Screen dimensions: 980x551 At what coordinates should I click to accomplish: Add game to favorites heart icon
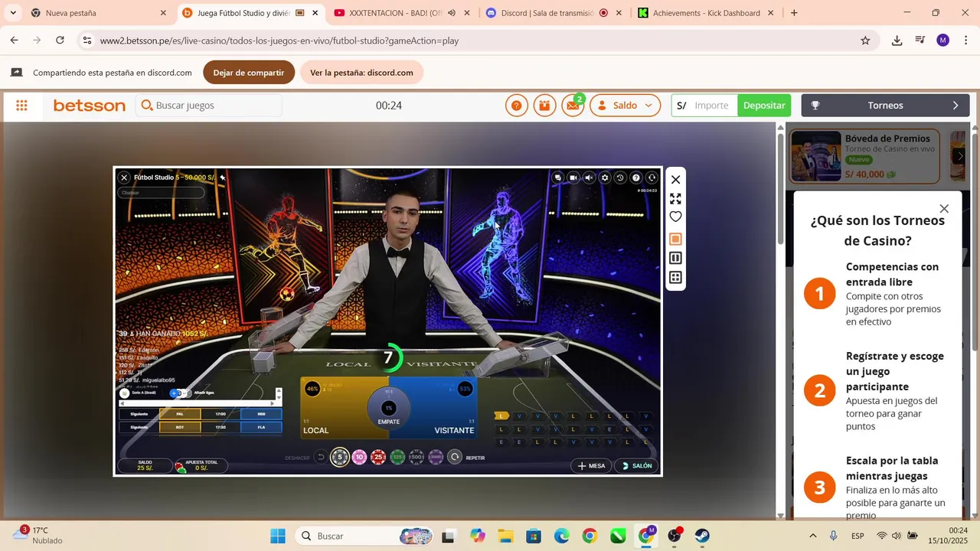(x=675, y=217)
